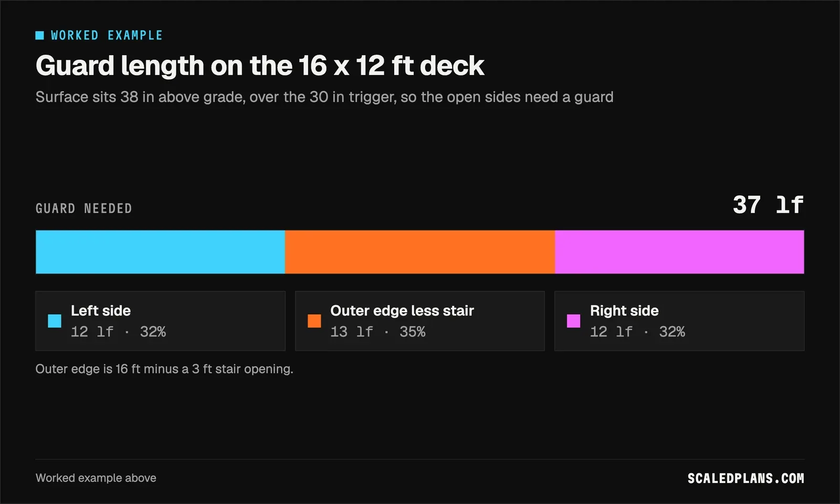
Task: Select the cyan Left side bar segment
Action: click(160, 252)
